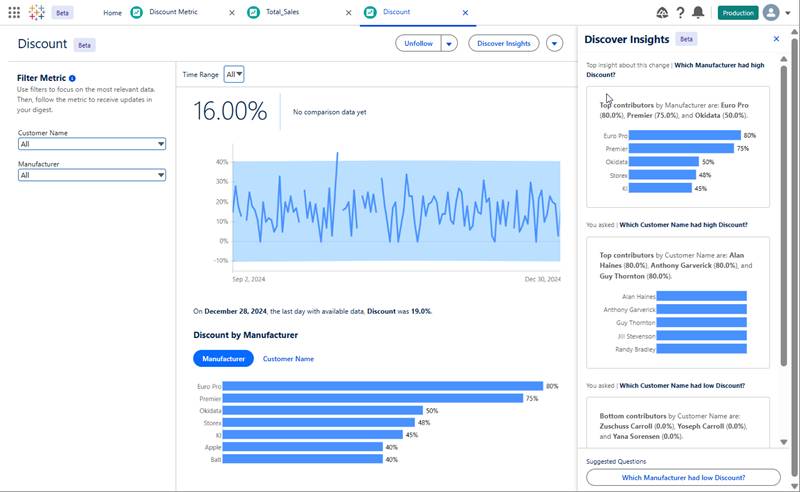The height and width of the screenshot is (492, 800).
Task: Click the Total_Sales tab metric icon
Action: pos(253,12)
